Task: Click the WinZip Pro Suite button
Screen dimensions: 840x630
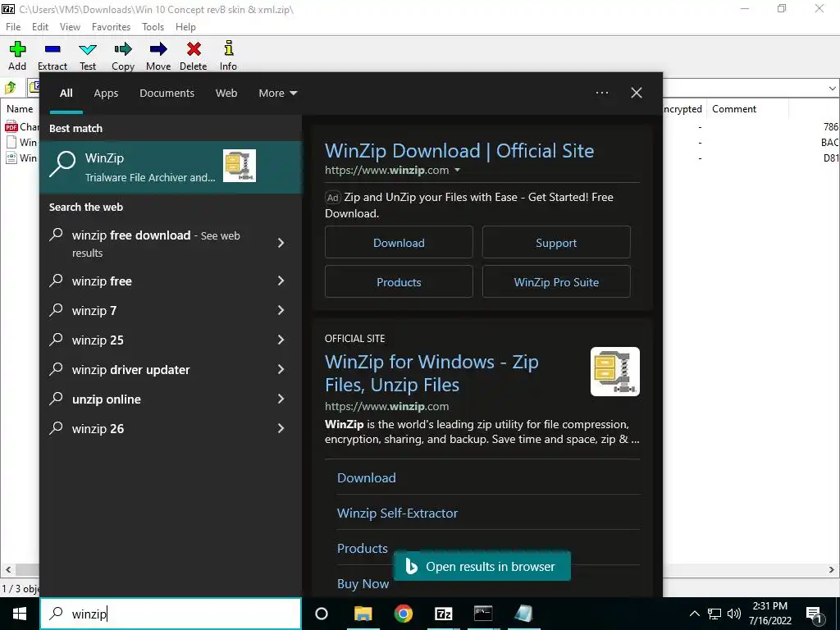Action: pyautogui.click(x=556, y=282)
